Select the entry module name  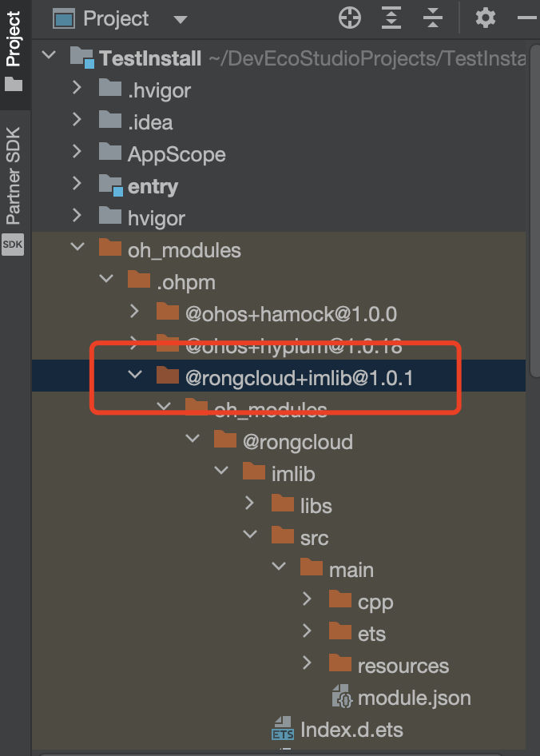coord(153,186)
